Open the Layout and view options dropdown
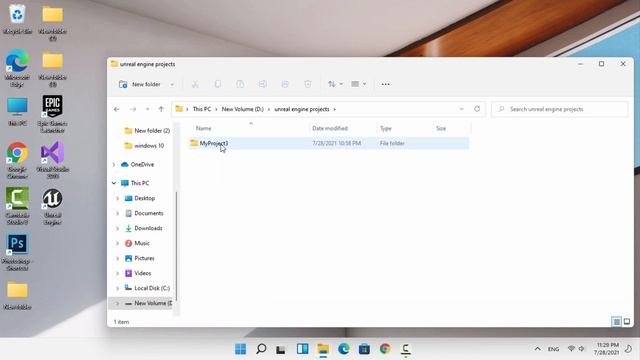The width and height of the screenshot is (640, 360). click(358, 84)
